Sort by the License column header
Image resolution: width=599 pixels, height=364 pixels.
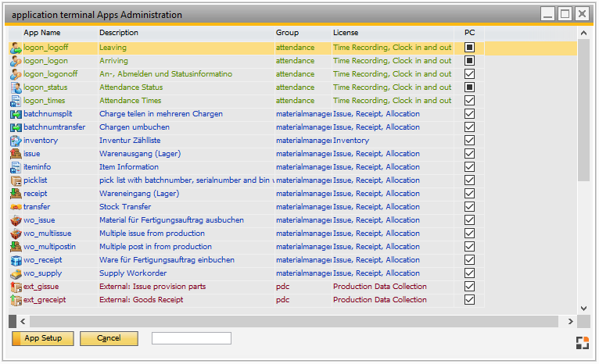pyautogui.click(x=345, y=33)
